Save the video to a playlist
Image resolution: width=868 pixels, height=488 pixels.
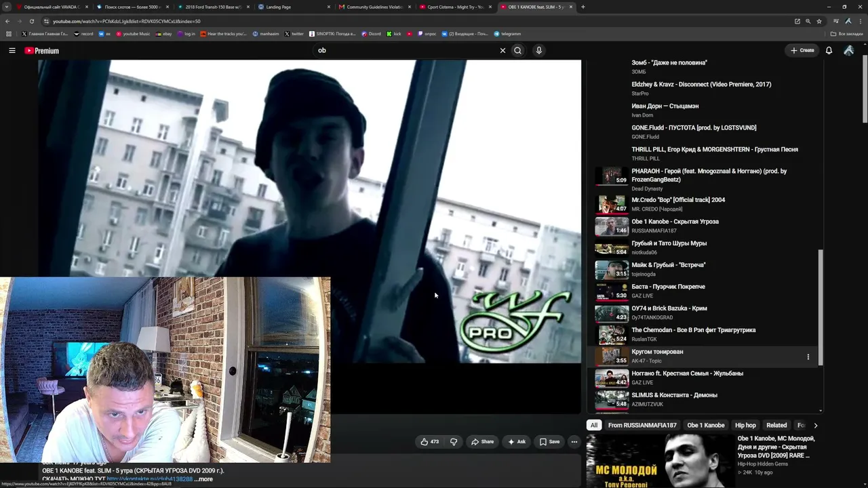(549, 442)
